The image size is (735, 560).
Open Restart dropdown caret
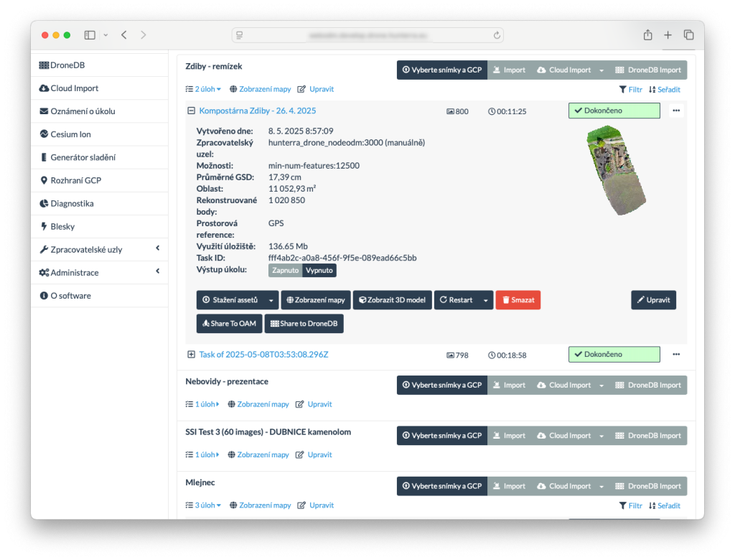pos(486,300)
